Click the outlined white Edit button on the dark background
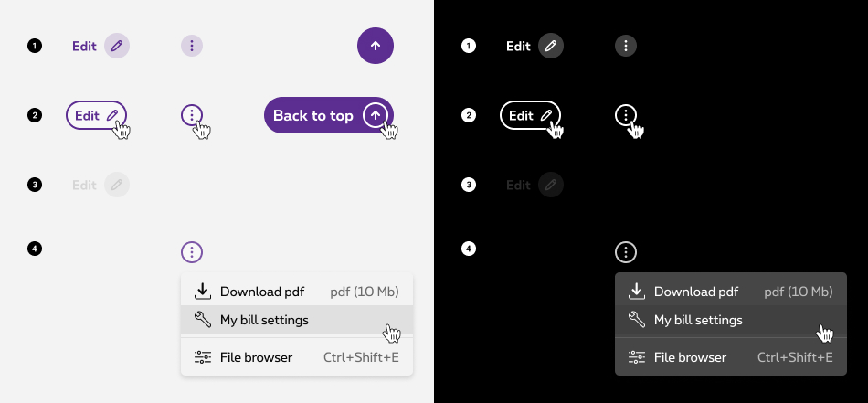 pos(530,115)
